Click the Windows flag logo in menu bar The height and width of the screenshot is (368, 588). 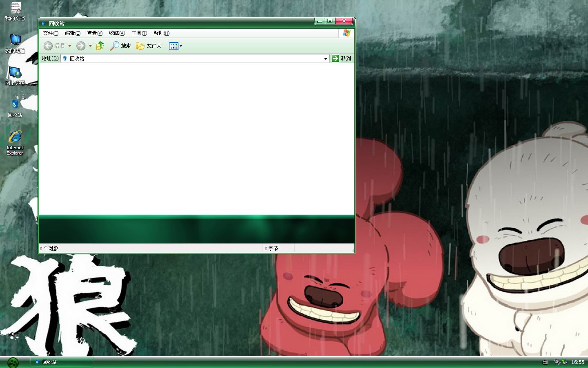pyautogui.click(x=347, y=33)
